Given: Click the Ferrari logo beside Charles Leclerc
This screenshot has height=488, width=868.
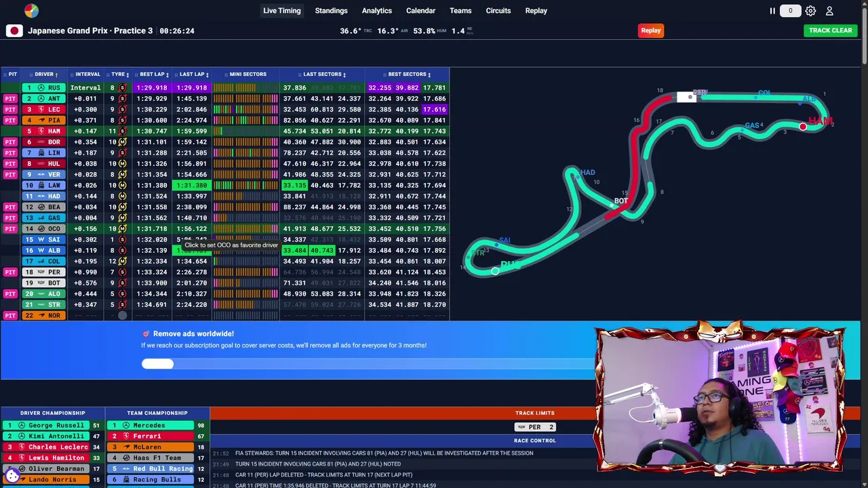Looking at the screenshot, I should click(22, 447).
